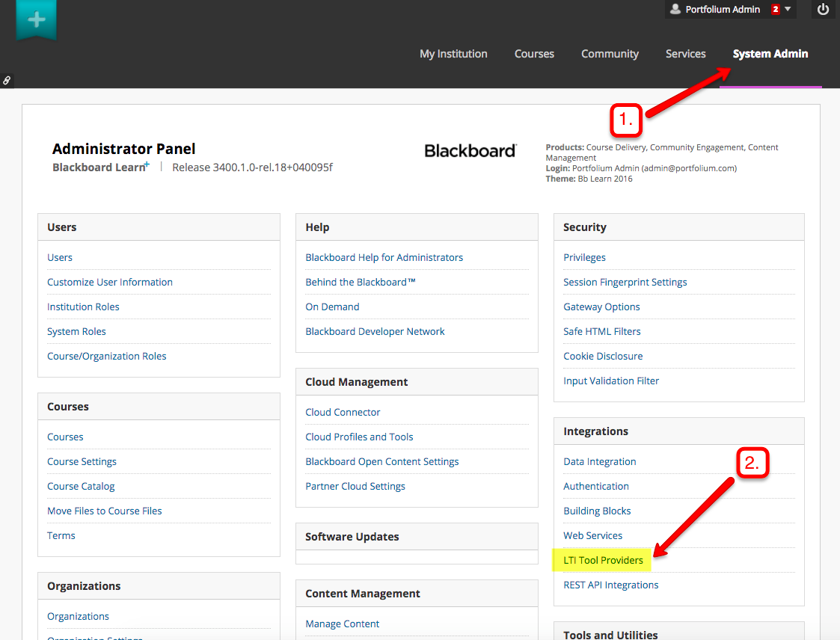This screenshot has height=640, width=840.
Task: Click Partner Cloud Settings
Action: pos(355,486)
